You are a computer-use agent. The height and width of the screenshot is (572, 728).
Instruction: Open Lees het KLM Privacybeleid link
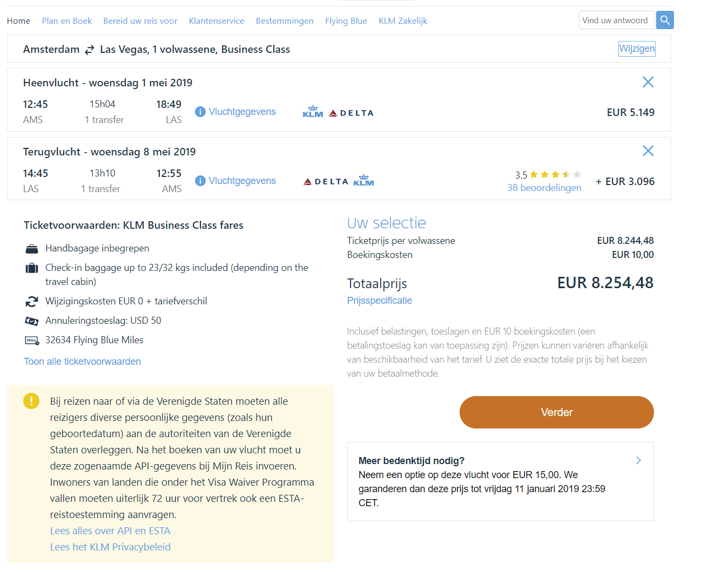pos(110,547)
